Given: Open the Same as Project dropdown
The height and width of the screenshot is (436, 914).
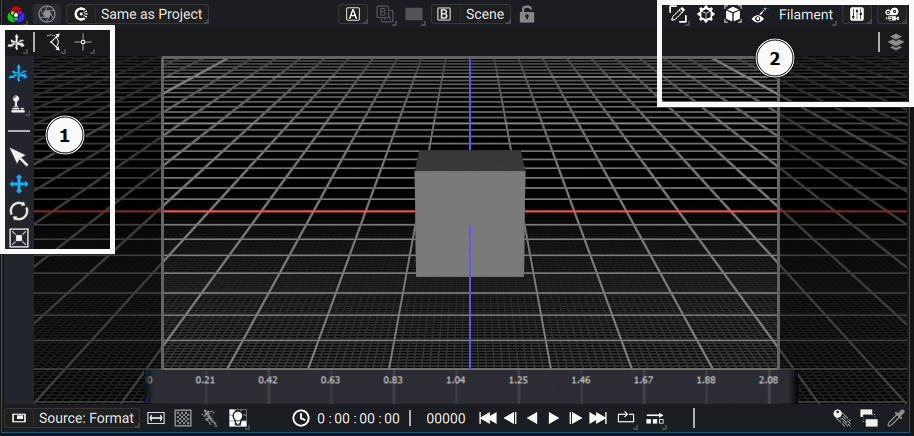Looking at the screenshot, I should (138, 14).
